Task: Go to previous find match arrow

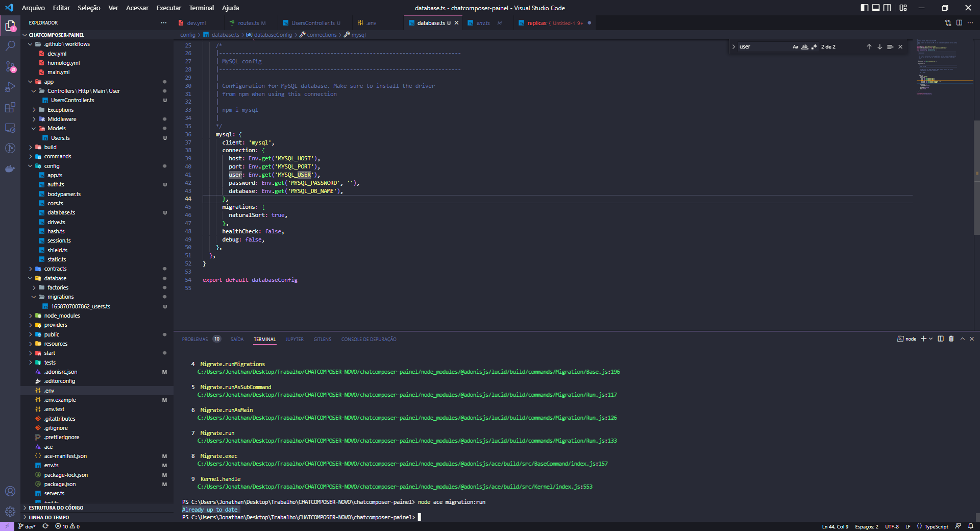Action: pos(869,46)
